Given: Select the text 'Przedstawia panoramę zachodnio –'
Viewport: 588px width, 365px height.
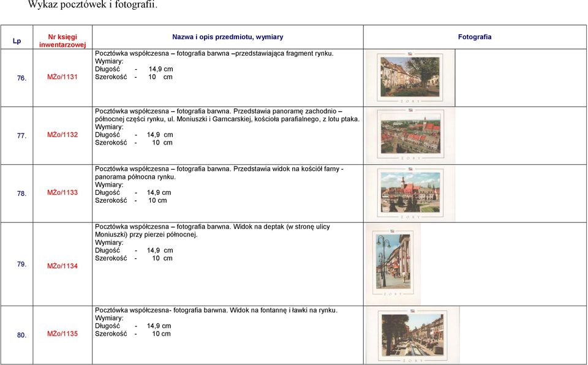Looking at the screenshot, I should click(288, 111).
